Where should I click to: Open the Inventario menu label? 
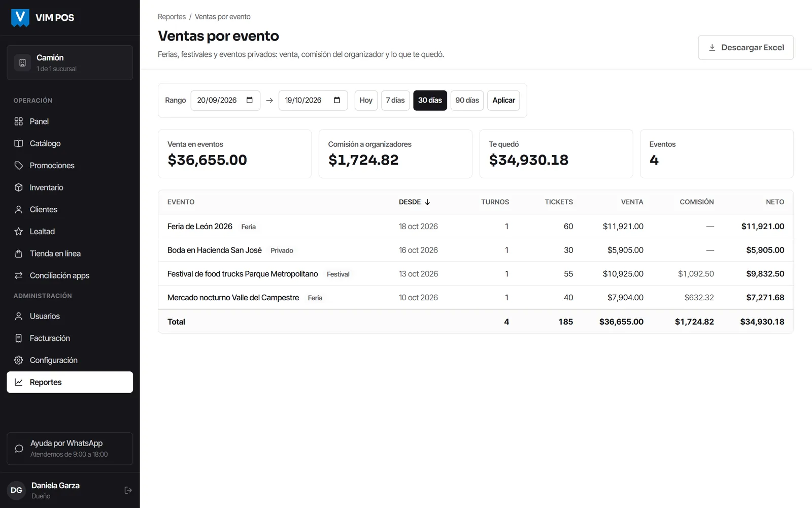click(x=46, y=187)
